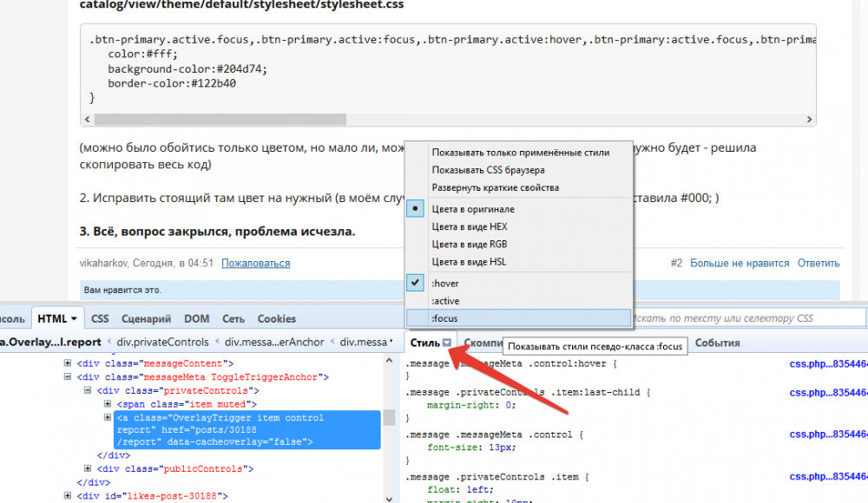Expand the publicControls div node
This screenshot has height=503, width=868.
(88, 468)
